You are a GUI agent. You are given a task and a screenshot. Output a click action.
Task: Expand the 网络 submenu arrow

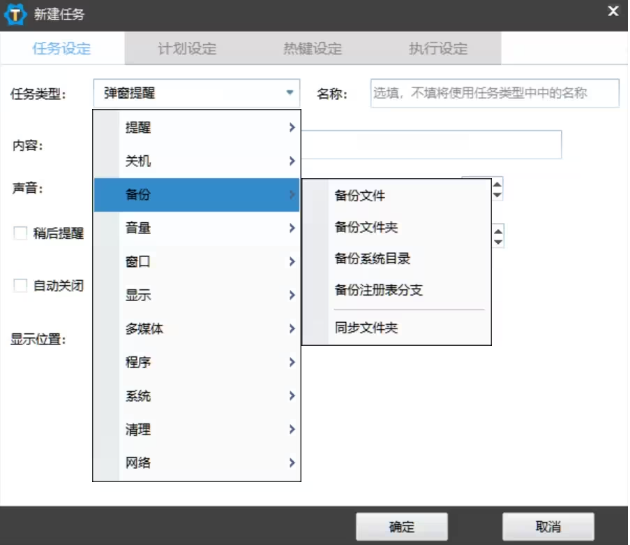[291, 463]
